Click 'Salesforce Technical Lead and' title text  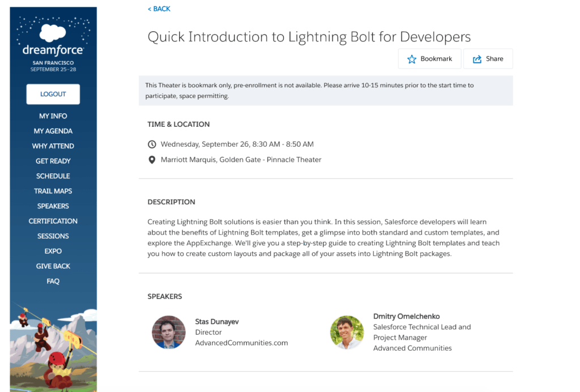click(x=421, y=327)
